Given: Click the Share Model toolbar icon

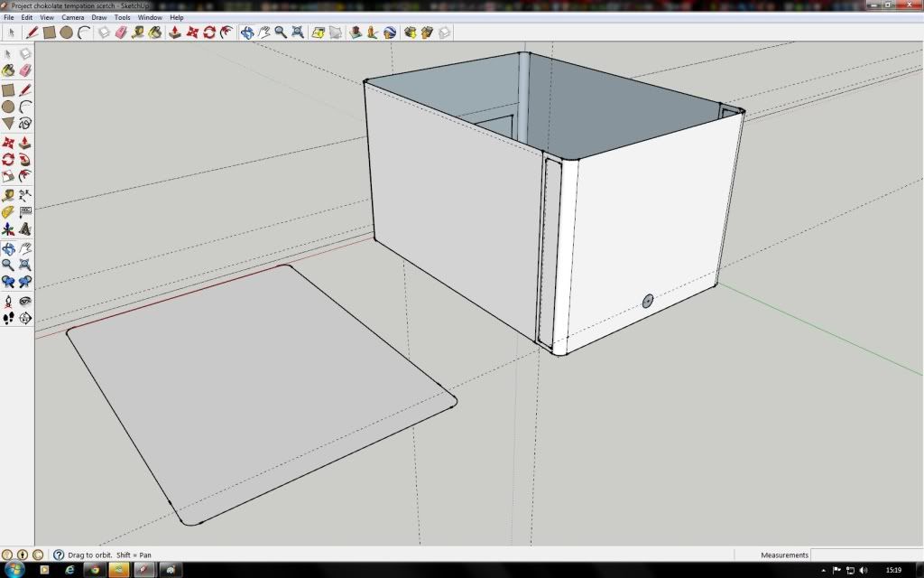Looking at the screenshot, I should point(427,33).
